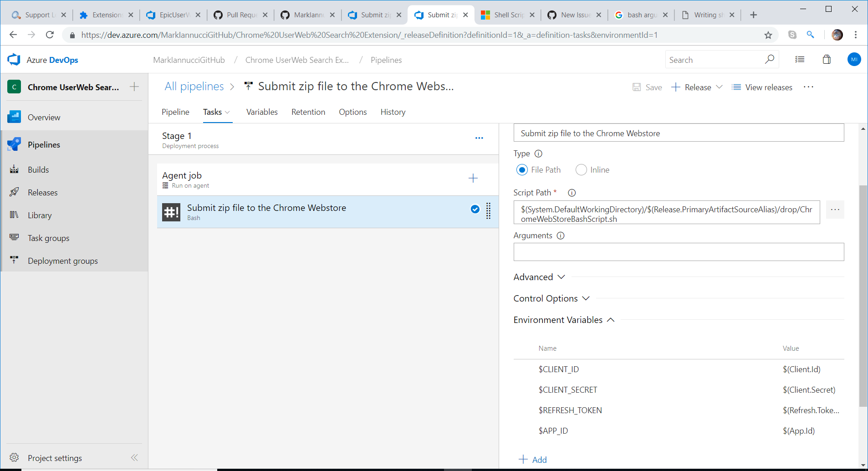
Task: Open Task groups in the sidebar
Action: (48, 238)
